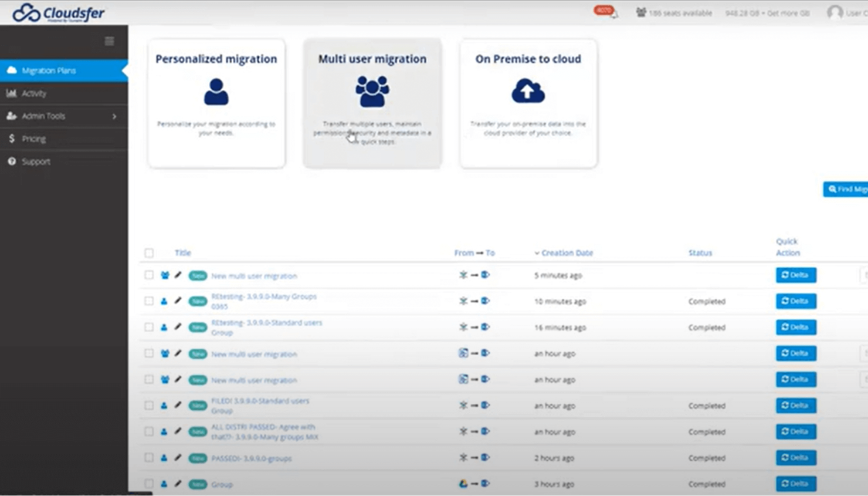Run Delta on New multi user migration
The width and height of the screenshot is (868, 496).
[x=795, y=275]
